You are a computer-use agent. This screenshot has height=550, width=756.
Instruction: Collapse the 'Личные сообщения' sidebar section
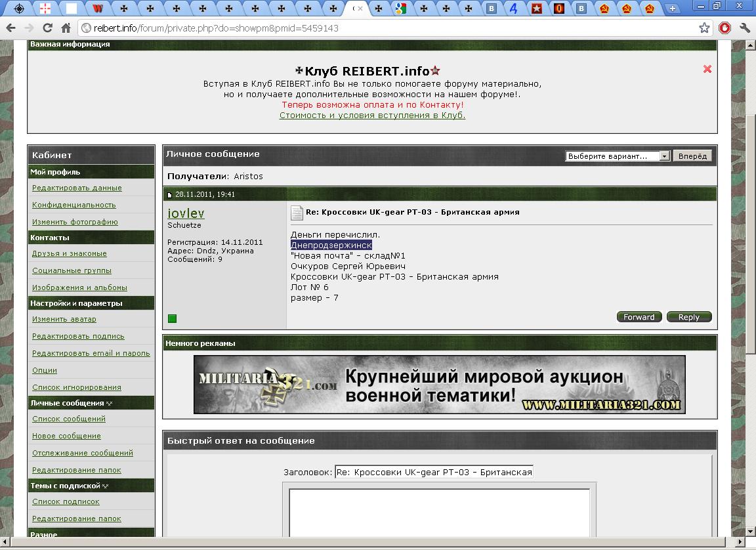(x=109, y=404)
